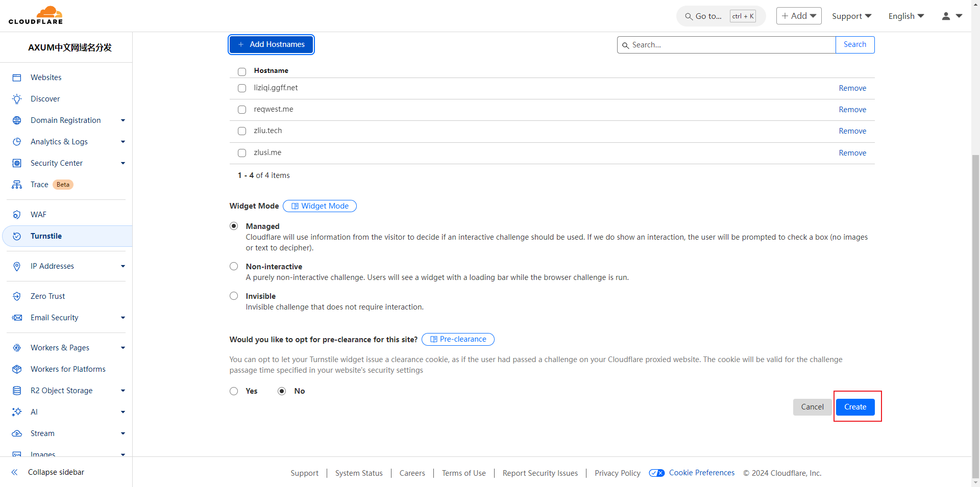Click the Websites sidebar icon
This screenshot has width=980, height=487.
click(17, 78)
